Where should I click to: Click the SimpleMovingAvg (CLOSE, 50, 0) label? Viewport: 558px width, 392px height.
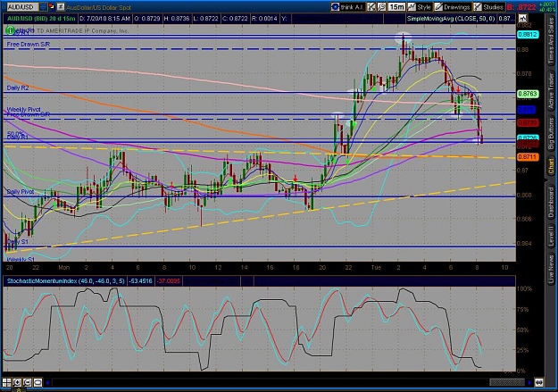coord(451,19)
